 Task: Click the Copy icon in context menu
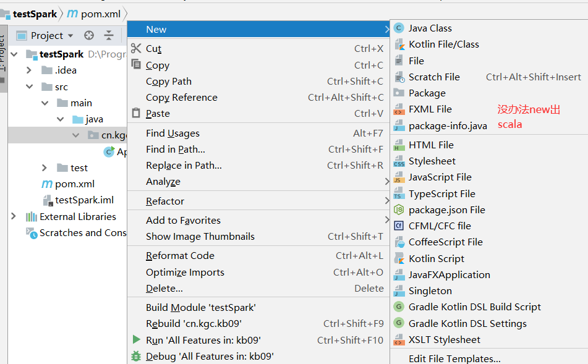(x=136, y=64)
